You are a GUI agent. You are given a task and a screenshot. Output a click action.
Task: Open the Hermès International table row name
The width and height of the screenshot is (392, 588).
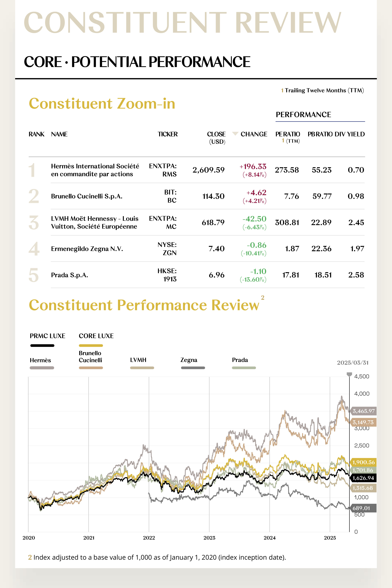coord(95,170)
